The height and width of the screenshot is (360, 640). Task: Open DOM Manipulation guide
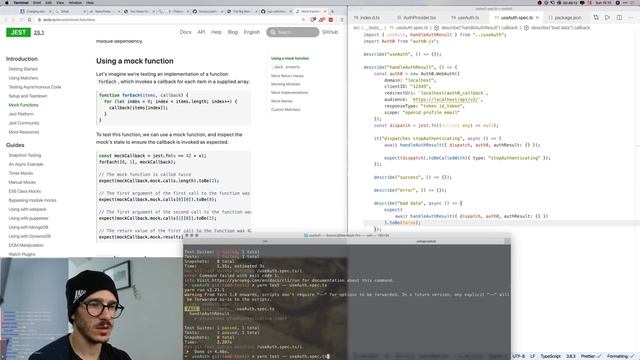[x=26, y=245]
